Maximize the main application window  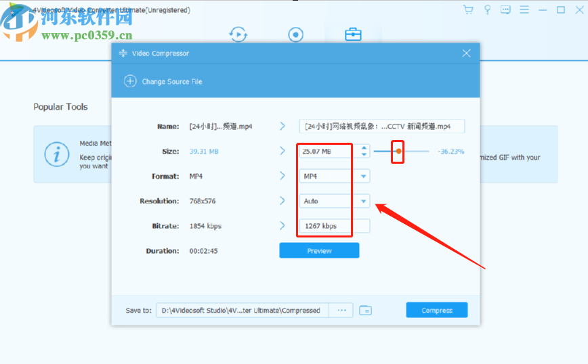pos(561,9)
